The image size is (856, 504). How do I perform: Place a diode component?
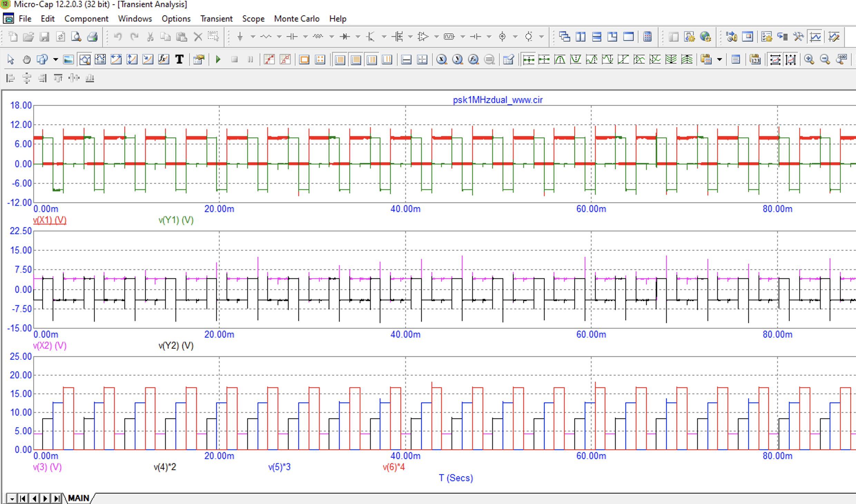(345, 37)
